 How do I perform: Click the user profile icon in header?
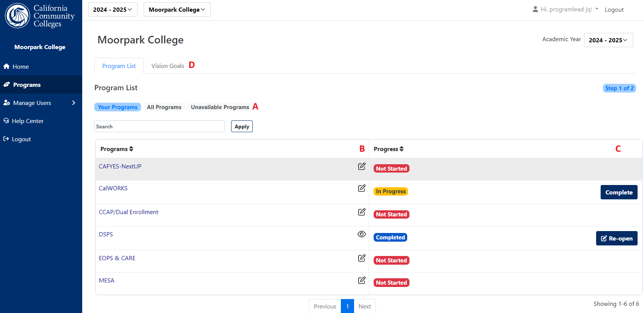click(535, 9)
